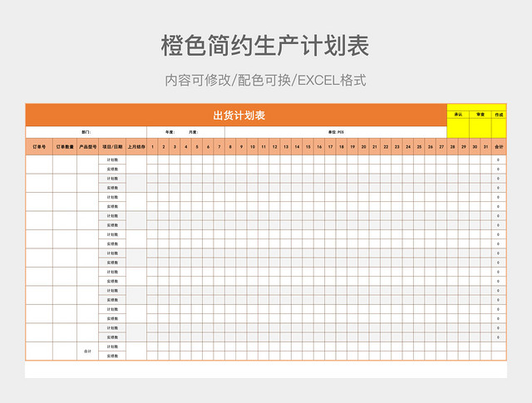532x403 pixels.
Task: Click the day 2 column header
Action: [x=164, y=147]
